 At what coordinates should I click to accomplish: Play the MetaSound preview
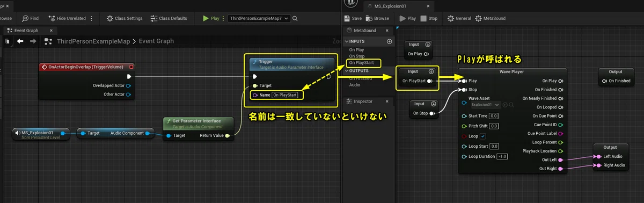(x=407, y=18)
